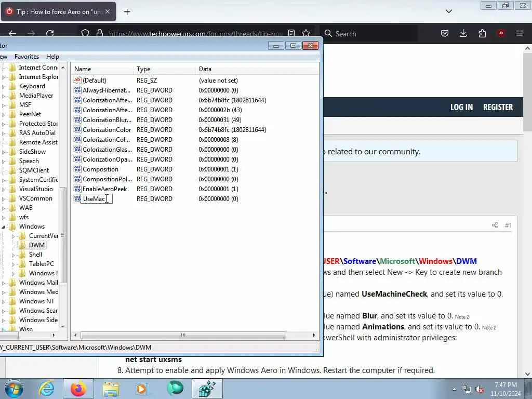Show hidden tray icons arrow

pos(454,390)
